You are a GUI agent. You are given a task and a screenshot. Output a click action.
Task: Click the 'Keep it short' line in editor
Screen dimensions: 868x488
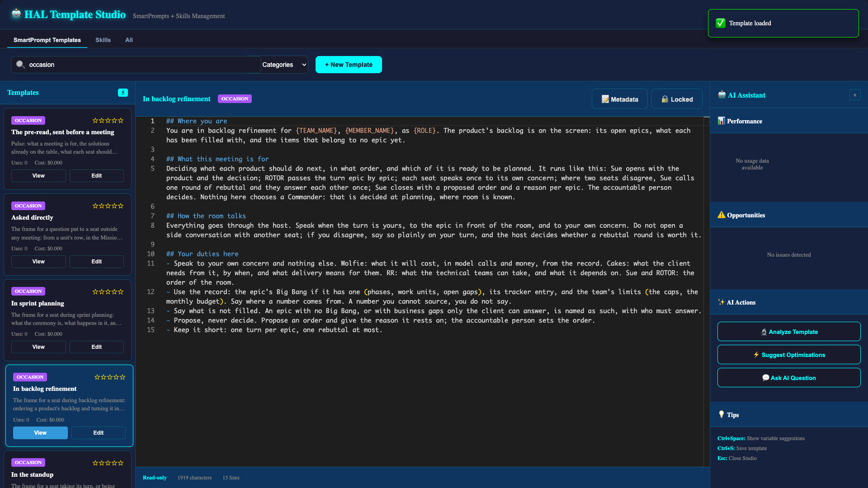[x=274, y=330]
